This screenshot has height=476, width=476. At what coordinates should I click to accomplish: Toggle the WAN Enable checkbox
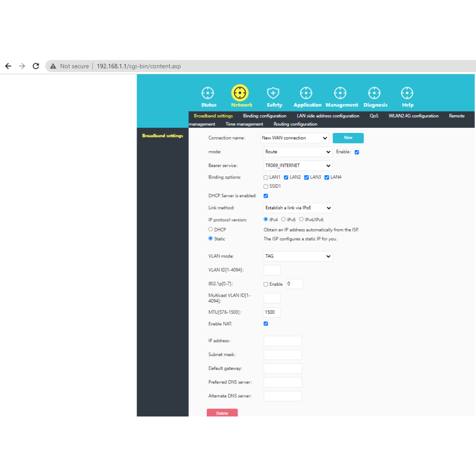tap(357, 152)
